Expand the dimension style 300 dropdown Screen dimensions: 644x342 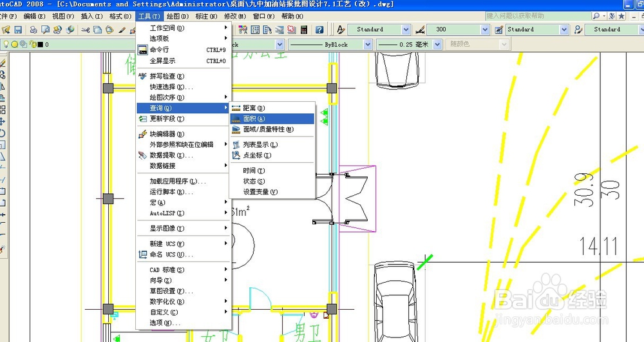click(x=485, y=30)
